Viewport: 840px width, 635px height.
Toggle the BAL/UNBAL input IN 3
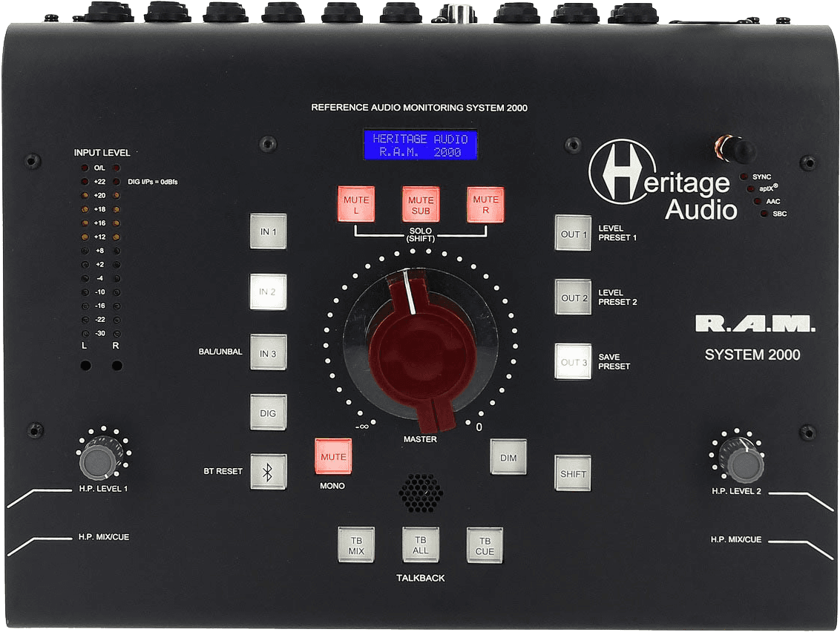tap(267, 352)
